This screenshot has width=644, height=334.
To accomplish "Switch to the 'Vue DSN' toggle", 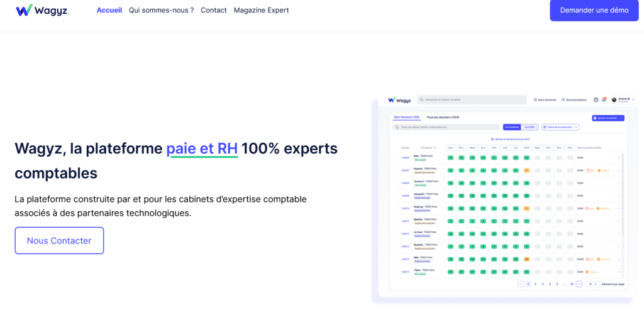I will (530, 127).
